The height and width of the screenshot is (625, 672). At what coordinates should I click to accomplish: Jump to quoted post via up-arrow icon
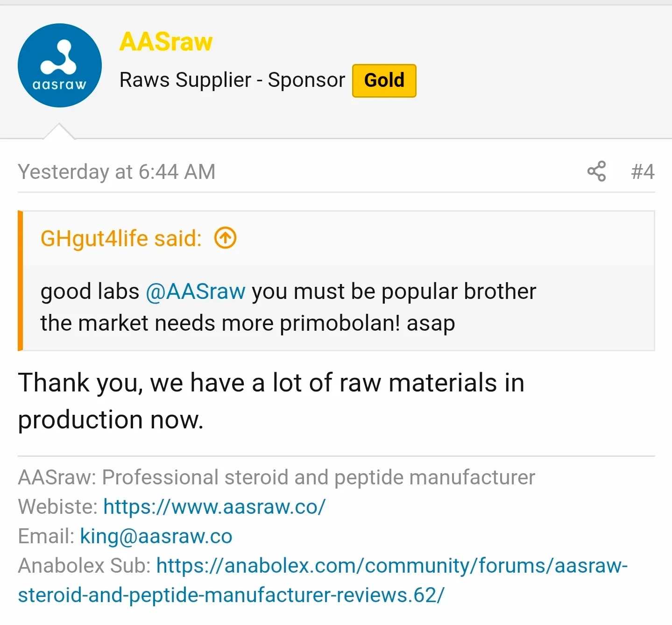click(x=225, y=238)
